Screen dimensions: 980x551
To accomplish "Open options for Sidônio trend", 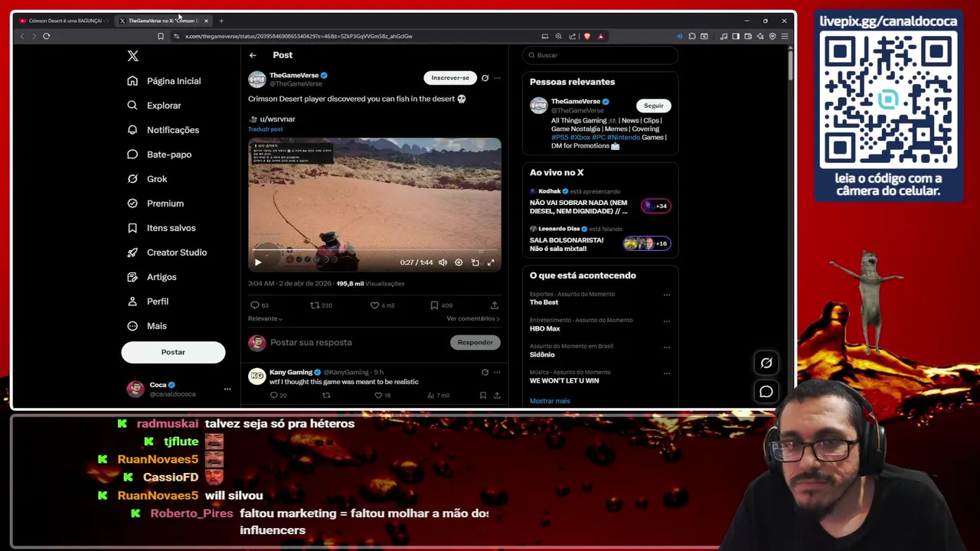I will point(667,347).
